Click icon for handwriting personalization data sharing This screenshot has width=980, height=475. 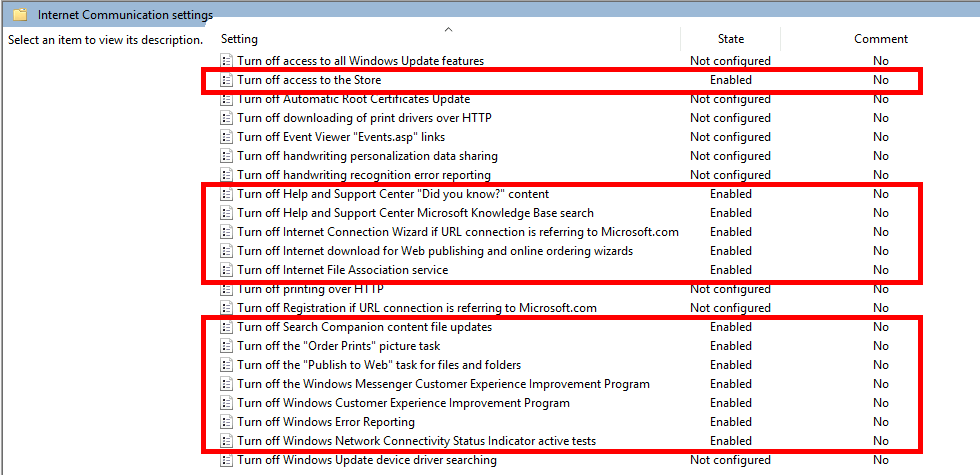226,156
